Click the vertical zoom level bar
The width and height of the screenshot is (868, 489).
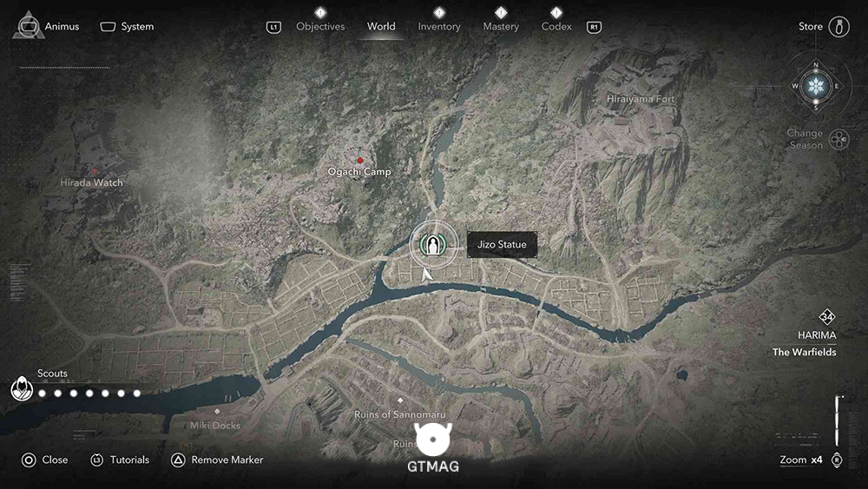[x=838, y=421]
